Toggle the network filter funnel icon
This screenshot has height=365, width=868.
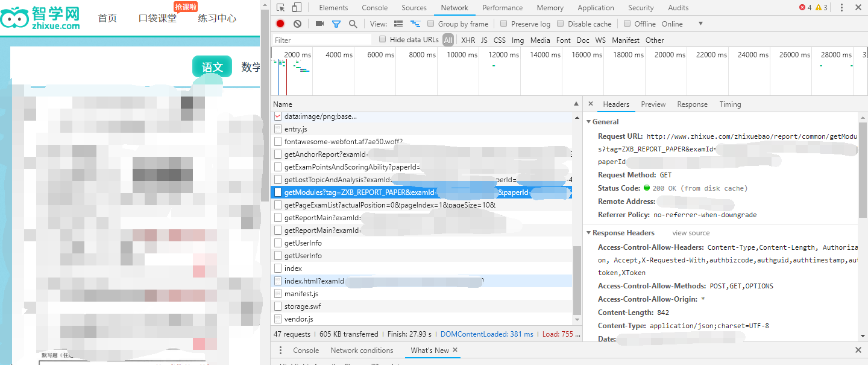click(336, 24)
